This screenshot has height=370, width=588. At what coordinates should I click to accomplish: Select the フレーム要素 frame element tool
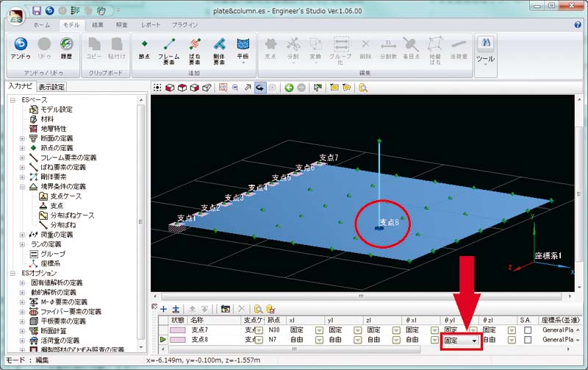click(169, 51)
